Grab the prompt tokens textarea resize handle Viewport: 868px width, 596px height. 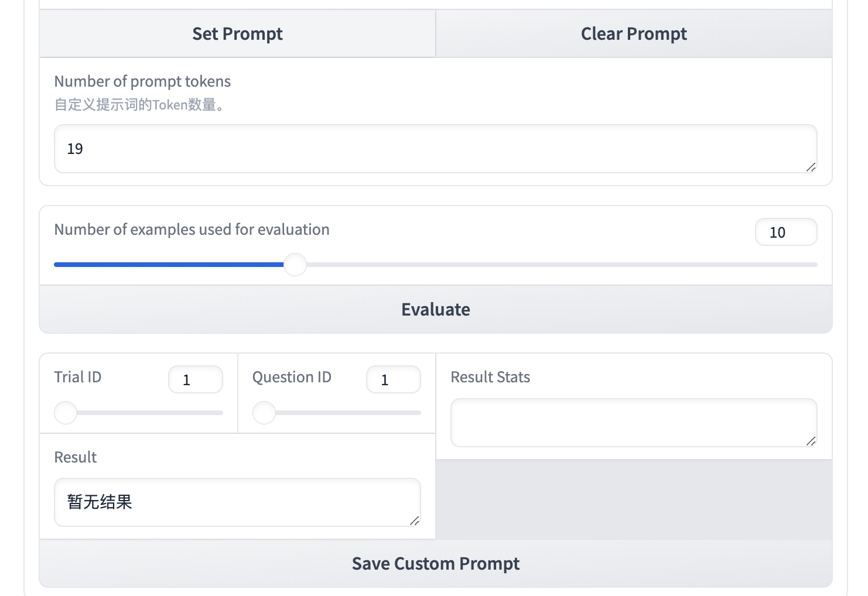click(811, 167)
